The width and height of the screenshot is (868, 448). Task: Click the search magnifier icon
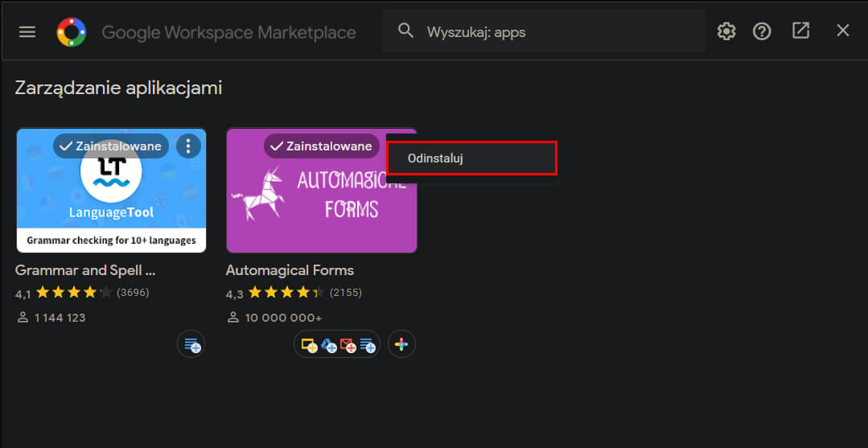tap(405, 31)
